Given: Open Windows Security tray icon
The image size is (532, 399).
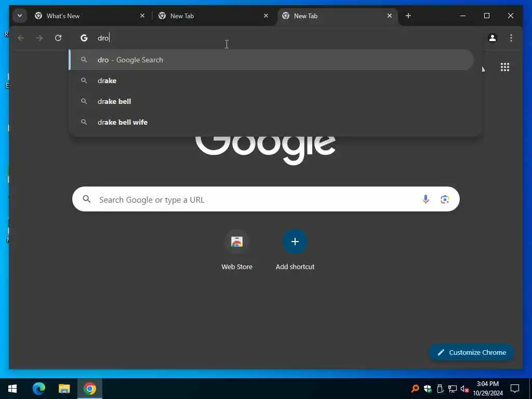Looking at the screenshot, I should (x=428, y=389).
